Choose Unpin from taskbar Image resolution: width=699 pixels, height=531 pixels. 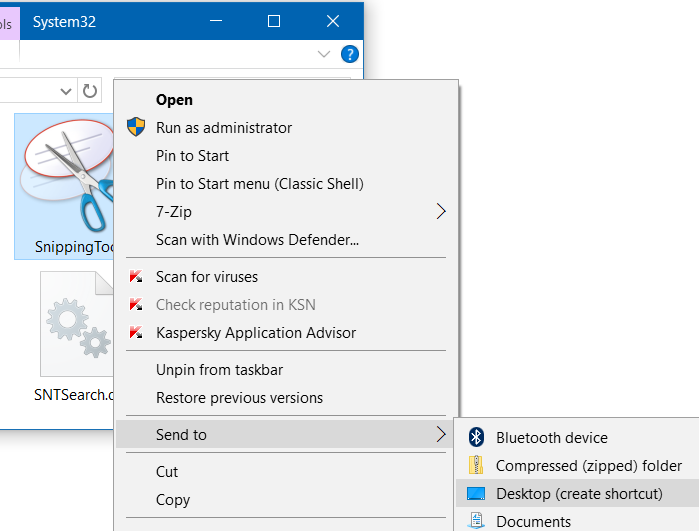[x=219, y=370]
